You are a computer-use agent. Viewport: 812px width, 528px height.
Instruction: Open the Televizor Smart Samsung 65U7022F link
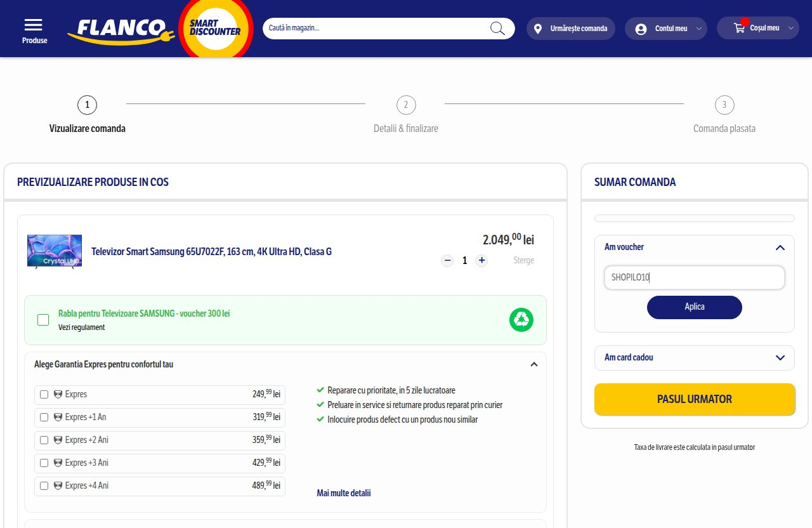(x=211, y=252)
